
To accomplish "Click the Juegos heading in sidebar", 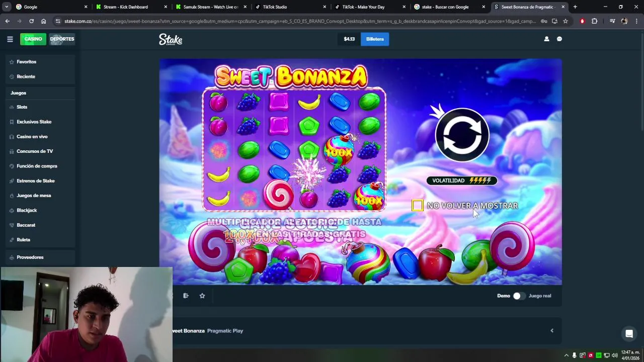I will (x=18, y=93).
